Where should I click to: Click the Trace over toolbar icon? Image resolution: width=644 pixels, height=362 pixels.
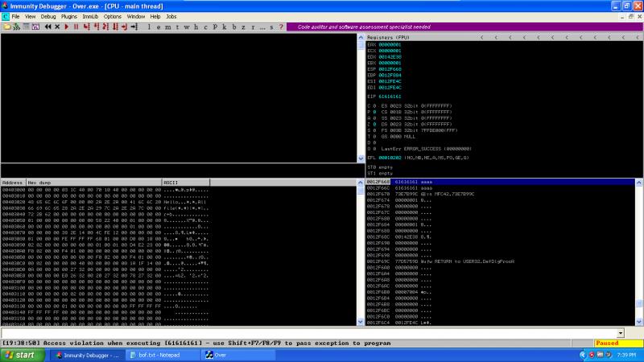(115, 27)
